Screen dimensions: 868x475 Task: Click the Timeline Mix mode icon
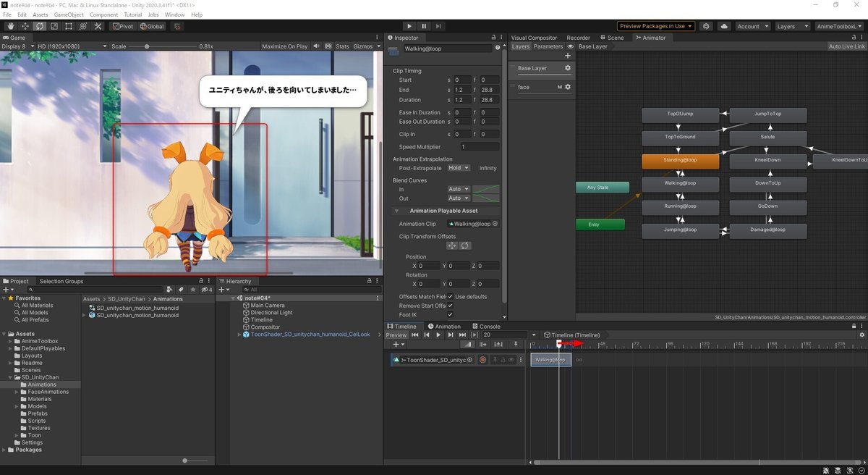tap(468, 345)
